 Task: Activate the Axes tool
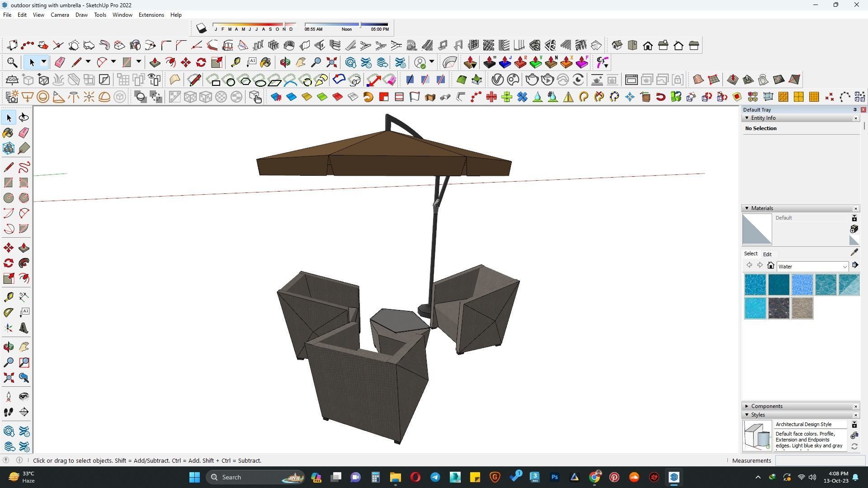(x=9, y=328)
